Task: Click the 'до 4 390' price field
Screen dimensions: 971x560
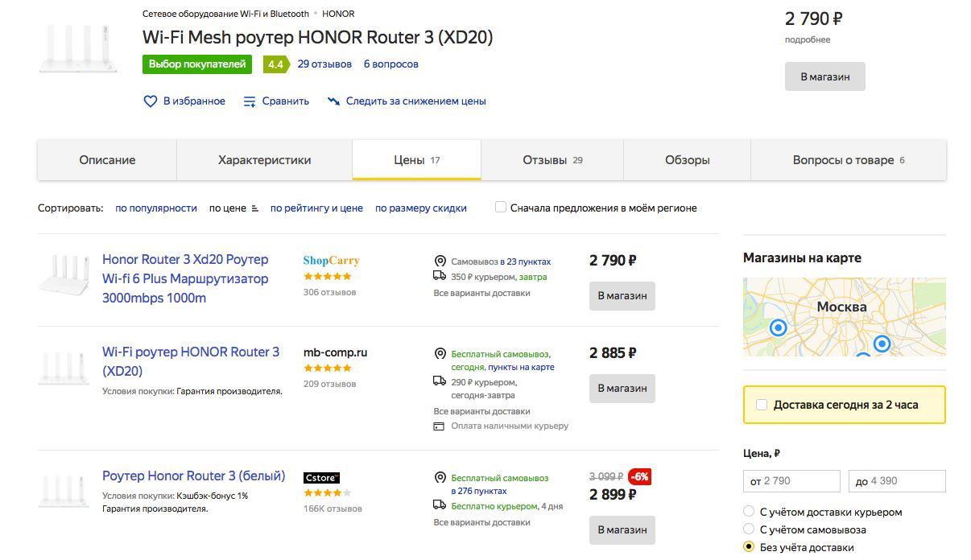Action: click(897, 481)
